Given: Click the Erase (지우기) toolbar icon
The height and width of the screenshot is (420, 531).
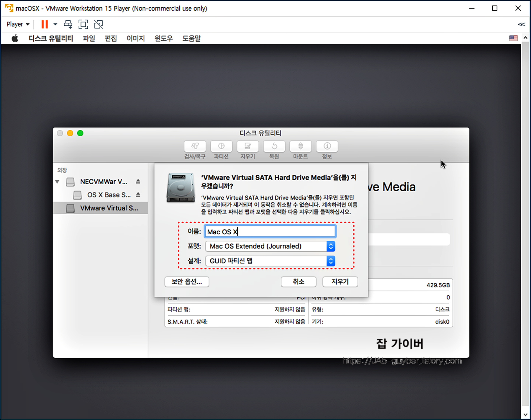Looking at the screenshot, I should tap(248, 146).
